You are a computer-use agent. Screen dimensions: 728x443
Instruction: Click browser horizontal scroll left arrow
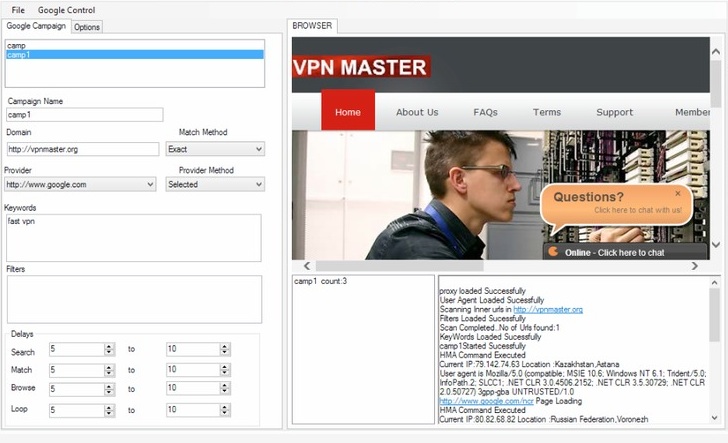pos(307,266)
